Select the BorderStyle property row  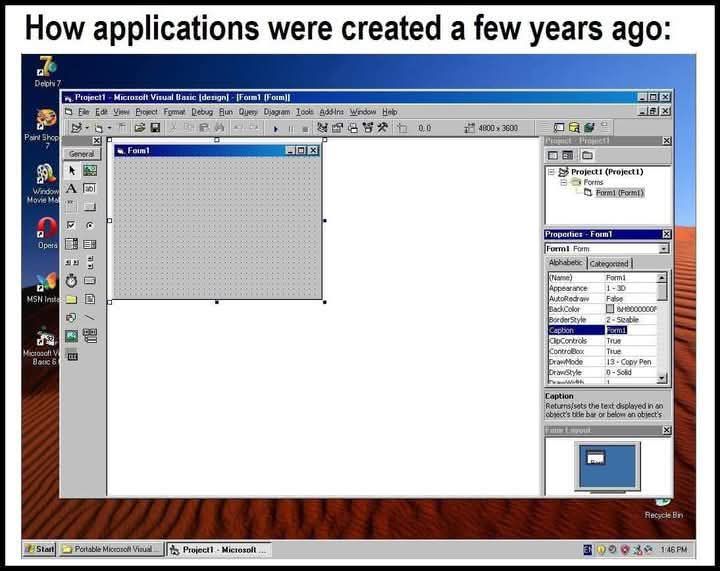(602, 320)
